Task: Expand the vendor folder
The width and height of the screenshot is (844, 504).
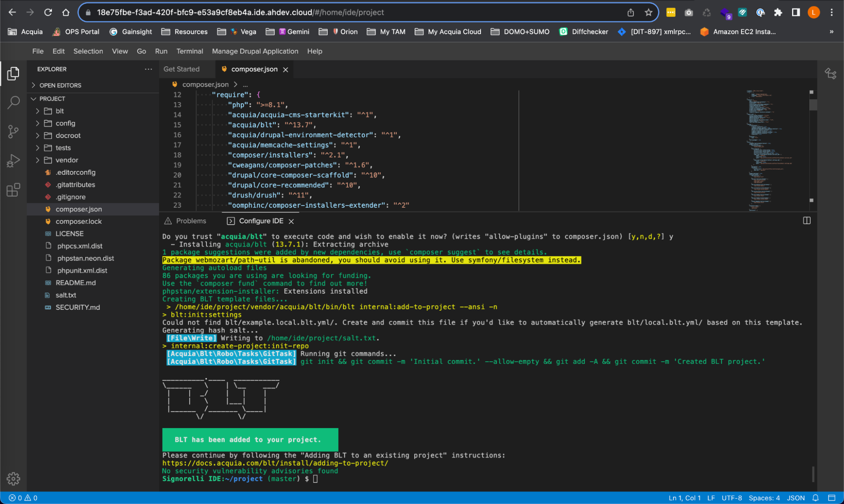Action: coord(93,160)
